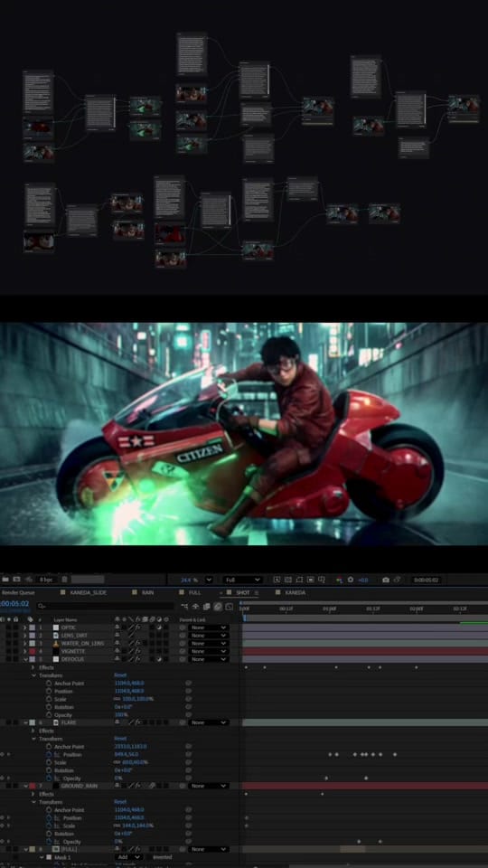Click the color management icon in the viewer bar
The image size is (488, 868).
click(x=339, y=580)
